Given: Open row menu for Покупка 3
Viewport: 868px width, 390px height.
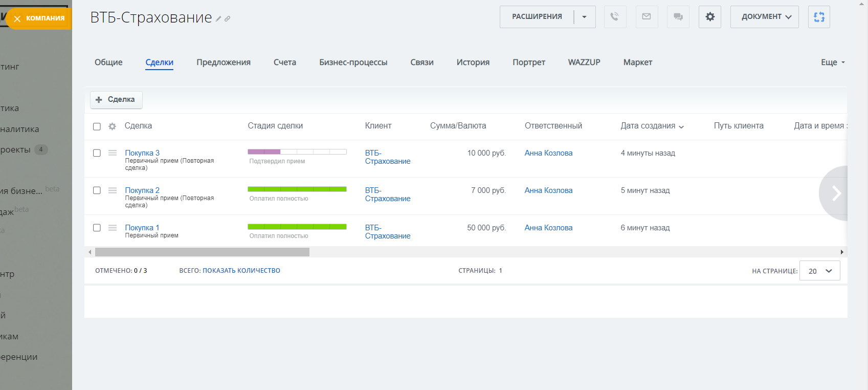Looking at the screenshot, I should (x=113, y=153).
